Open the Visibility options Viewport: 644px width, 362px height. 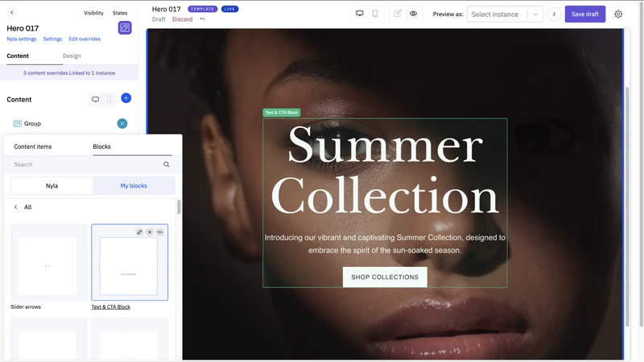(x=93, y=13)
